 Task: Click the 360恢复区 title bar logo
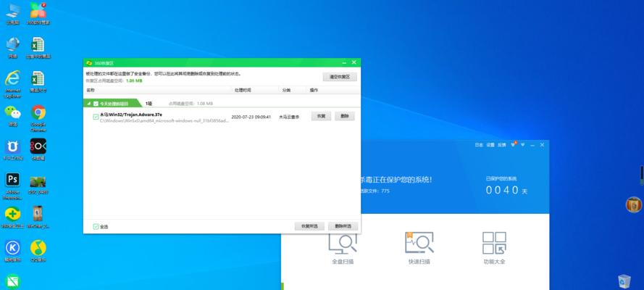pyautogui.click(x=88, y=63)
